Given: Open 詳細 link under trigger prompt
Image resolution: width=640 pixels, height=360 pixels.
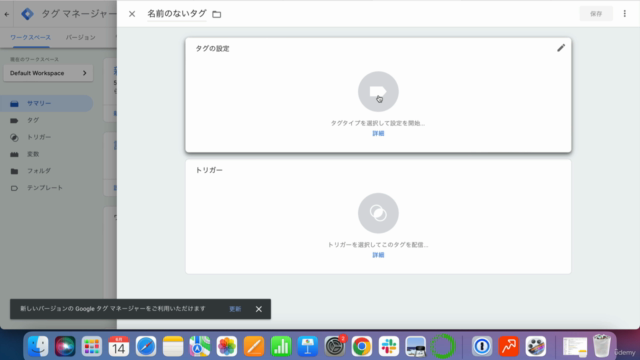Looking at the screenshot, I should 378,255.
